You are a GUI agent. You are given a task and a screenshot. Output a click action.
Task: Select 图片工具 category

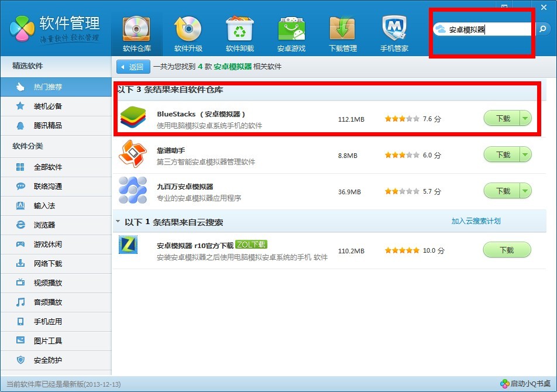[x=56, y=341]
